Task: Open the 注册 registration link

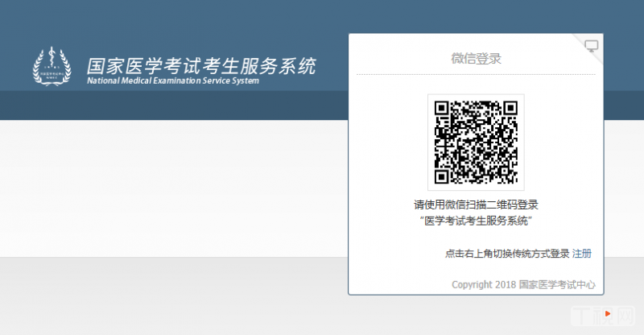Action: pyautogui.click(x=581, y=254)
